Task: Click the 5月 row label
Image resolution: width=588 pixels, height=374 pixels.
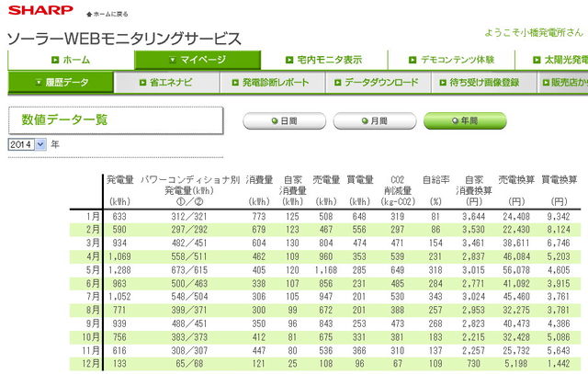Action: (93, 270)
